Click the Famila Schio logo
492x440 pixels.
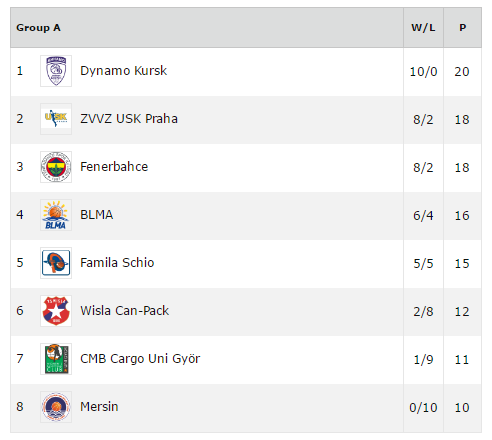coord(56,263)
